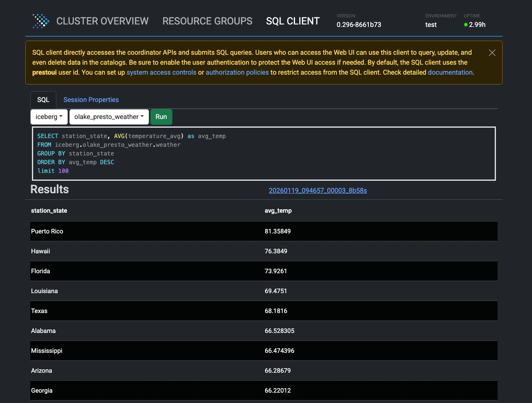Open the documentation link in banner
532x403 pixels.
point(450,73)
